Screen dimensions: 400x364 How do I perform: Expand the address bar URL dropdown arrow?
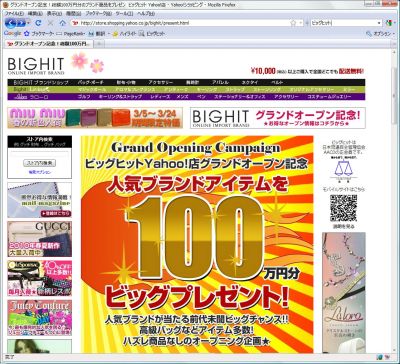[x=301, y=23]
